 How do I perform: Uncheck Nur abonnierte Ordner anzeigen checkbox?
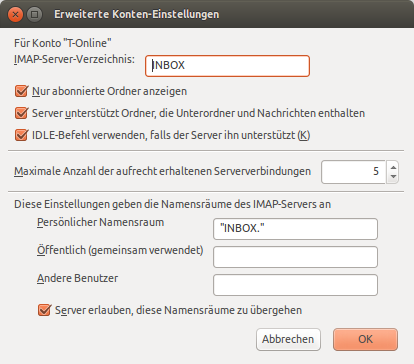pos(21,91)
